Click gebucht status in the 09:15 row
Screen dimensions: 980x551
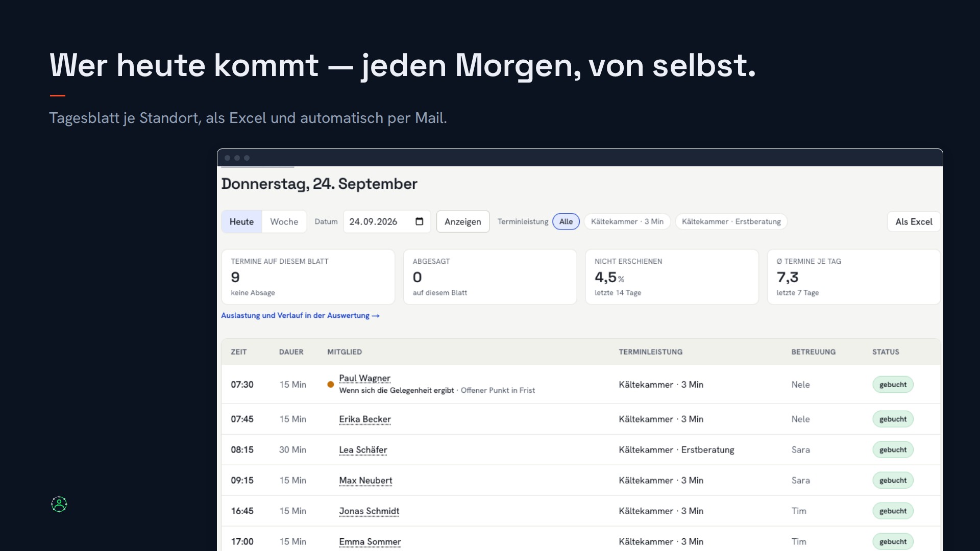pyautogui.click(x=893, y=480)
